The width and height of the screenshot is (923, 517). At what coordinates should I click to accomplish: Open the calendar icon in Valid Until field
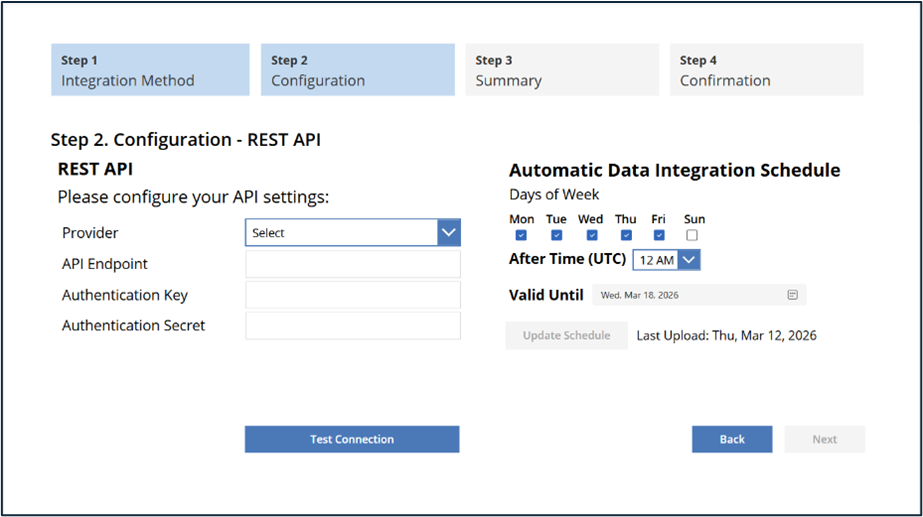tap(792, 295)
